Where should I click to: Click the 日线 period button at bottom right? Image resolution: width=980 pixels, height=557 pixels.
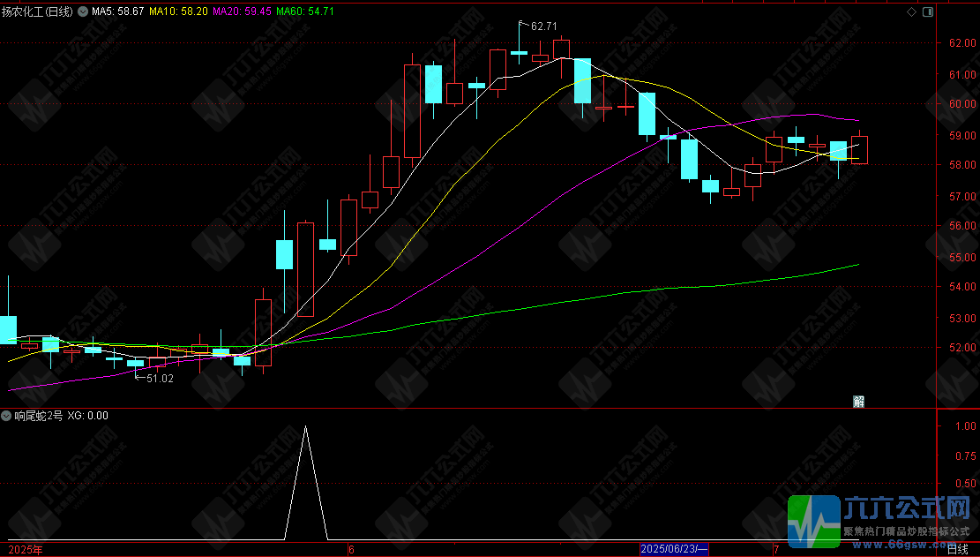tap(957, 550)
